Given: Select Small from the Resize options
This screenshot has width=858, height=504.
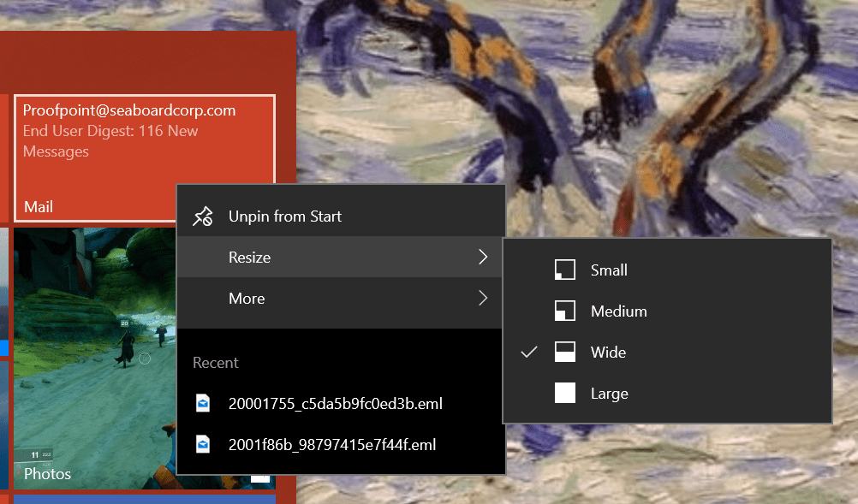Looking at the screenshot, I should [x=608, y=270].
